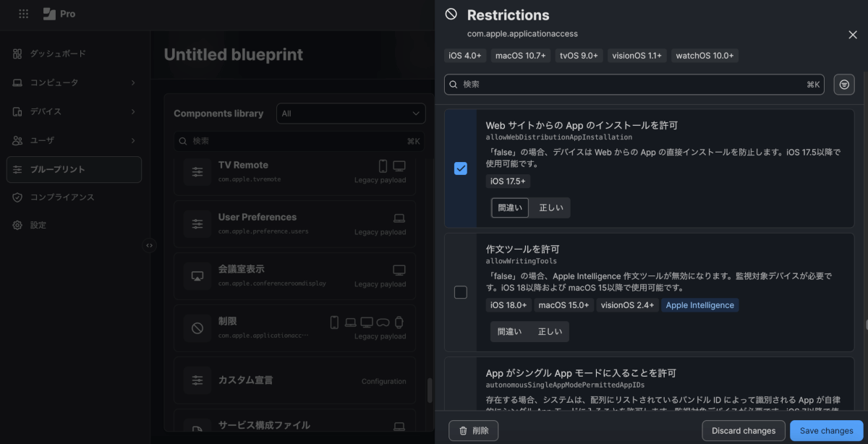The image size is (868, 444).
Task: Open the Components library All filter dropdown
Action: pos(351,114)
